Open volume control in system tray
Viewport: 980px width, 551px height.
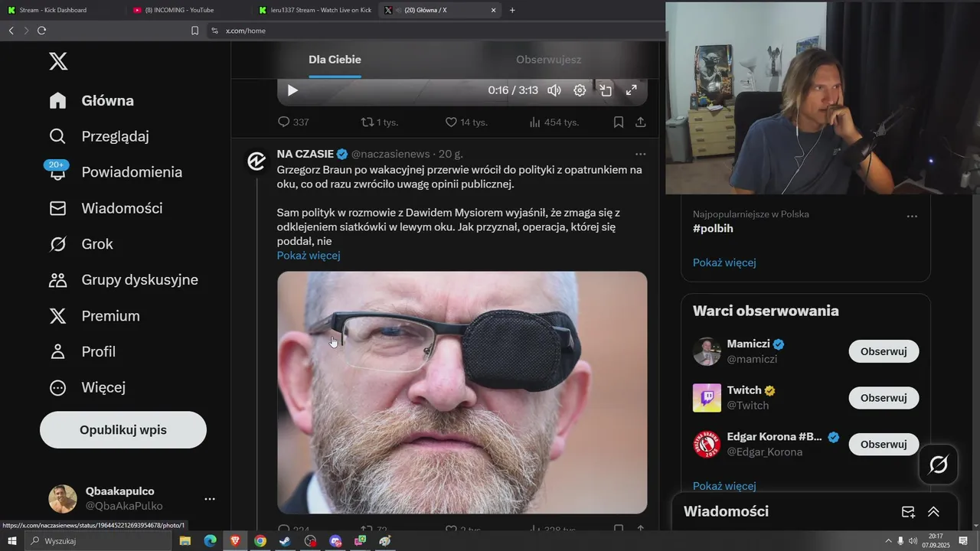click(913, 541)
